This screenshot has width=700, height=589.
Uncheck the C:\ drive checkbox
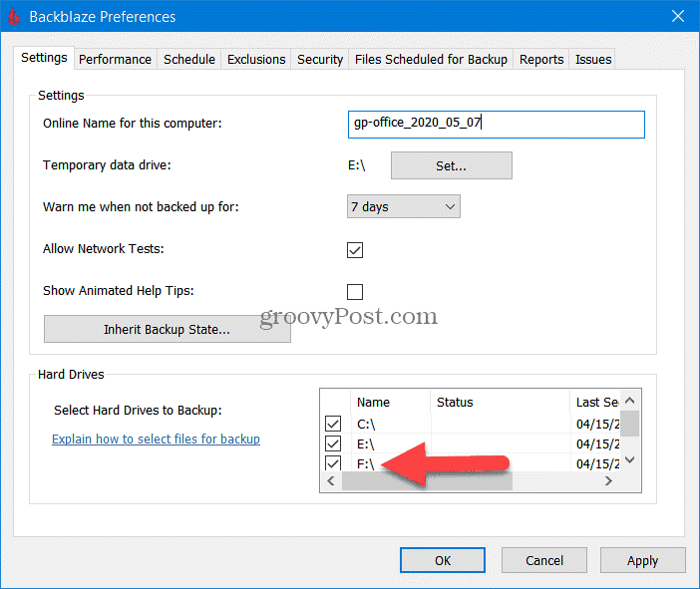(333, 424)
